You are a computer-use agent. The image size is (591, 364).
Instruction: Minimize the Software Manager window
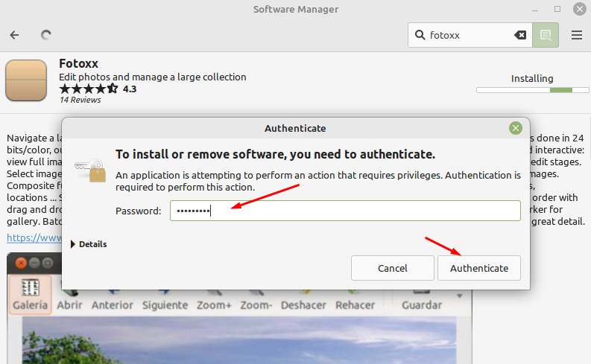point(535,10)
